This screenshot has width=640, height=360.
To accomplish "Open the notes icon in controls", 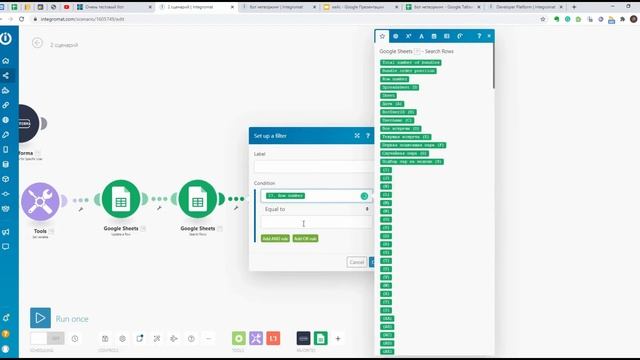I will 140,338.
